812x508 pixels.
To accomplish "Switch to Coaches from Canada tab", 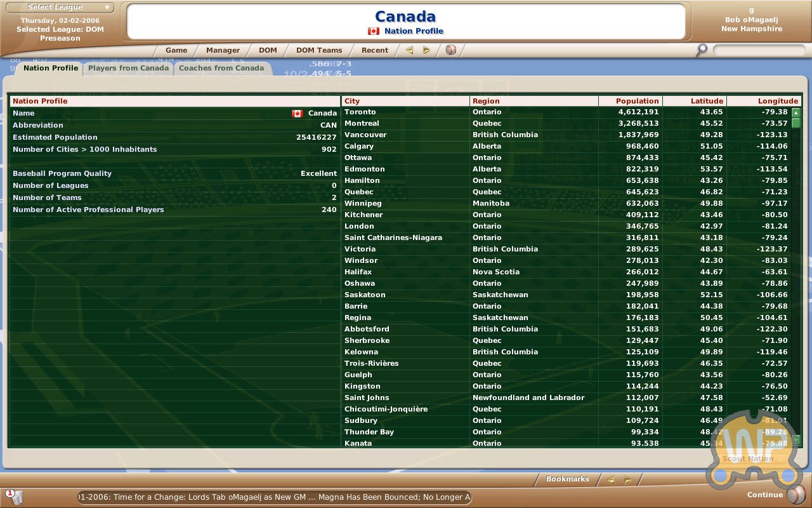I will [221, 69].
